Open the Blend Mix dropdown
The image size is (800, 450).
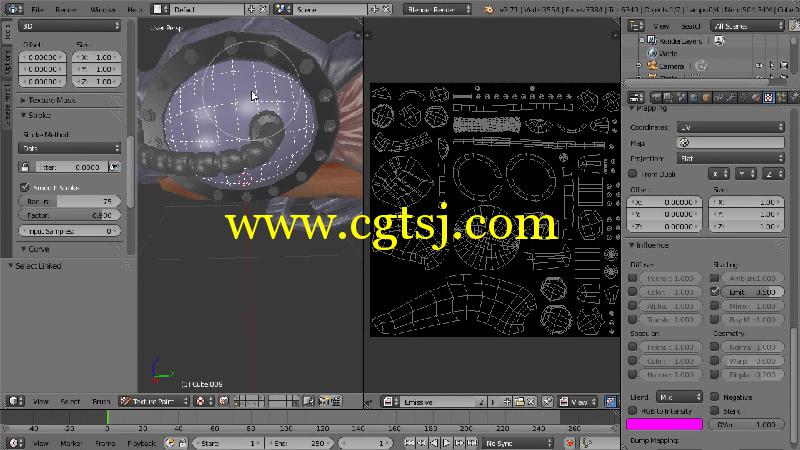coord(680,397)
